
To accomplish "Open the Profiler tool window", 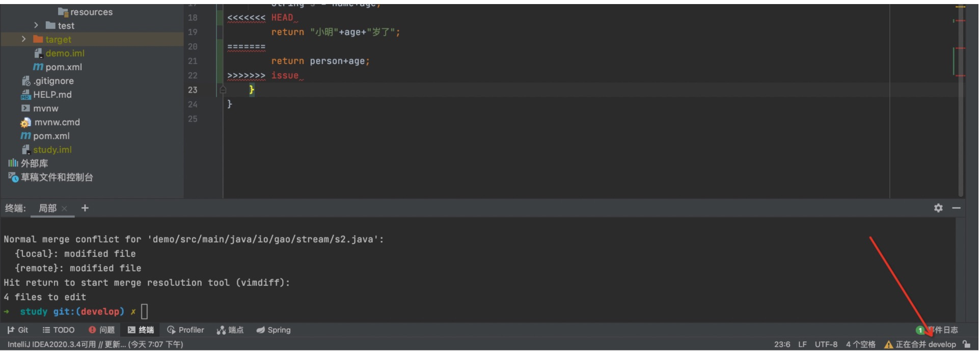I will pyautogui.click(x=185, y=330).
